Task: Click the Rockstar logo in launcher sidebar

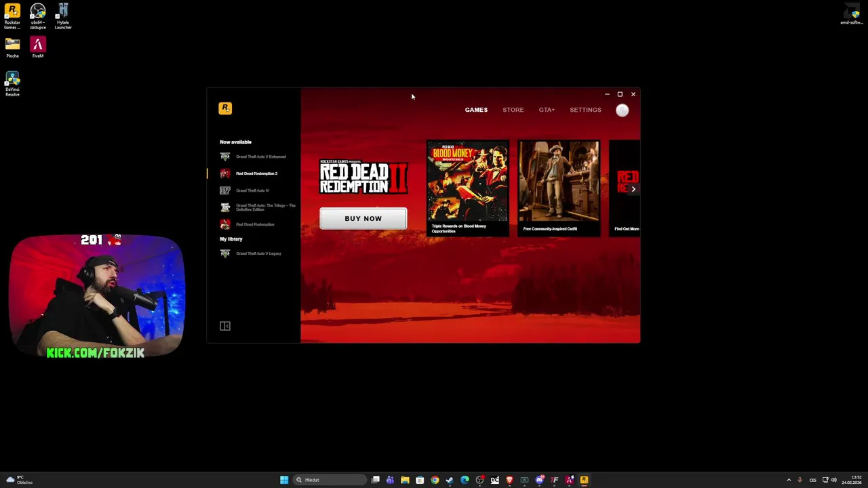Action: (225, 108)
